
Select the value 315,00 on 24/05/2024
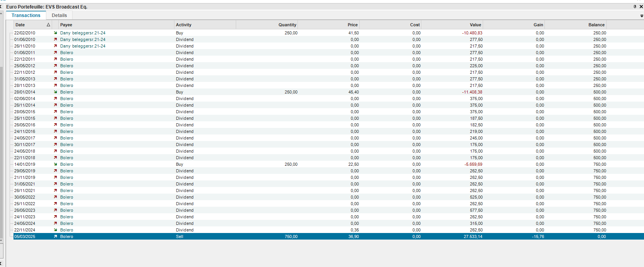(x=476, y=223)
